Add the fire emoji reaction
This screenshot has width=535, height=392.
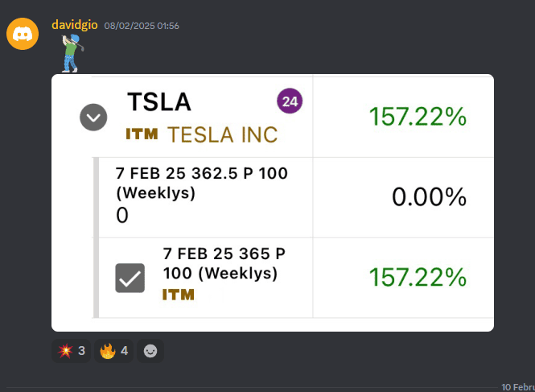point(114,351)
